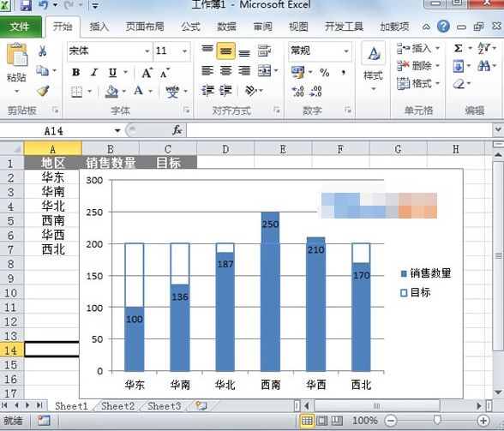Switch to Review (审阅) tab
This screenshot has height=431, width=504.
click(263, 27)
